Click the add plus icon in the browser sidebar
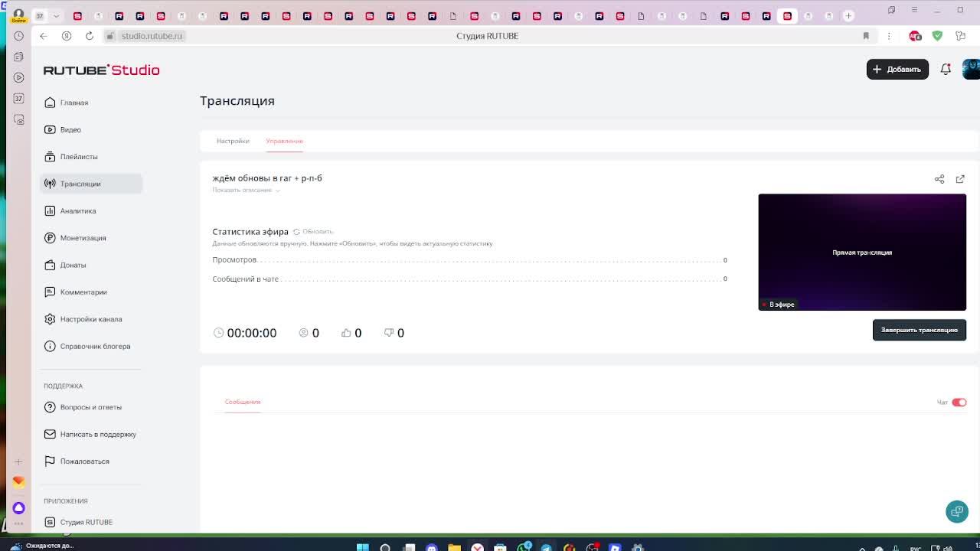This screenshot has height=551, width=980. (x=18, y=461)
